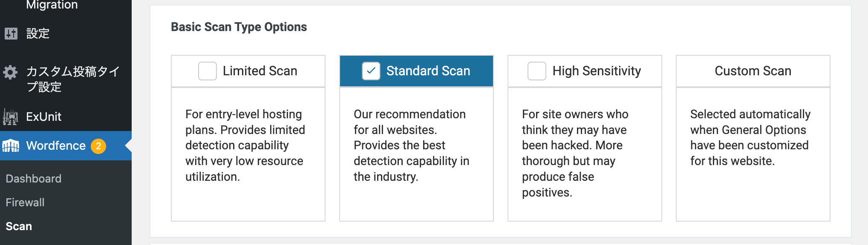
Task: Select the Scan submenu item
Action: pyautogui.click(x=19, y=226)
